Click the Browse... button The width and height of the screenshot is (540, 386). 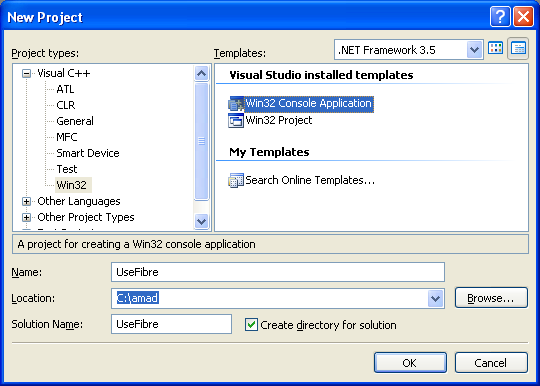[x=491, y=298]
